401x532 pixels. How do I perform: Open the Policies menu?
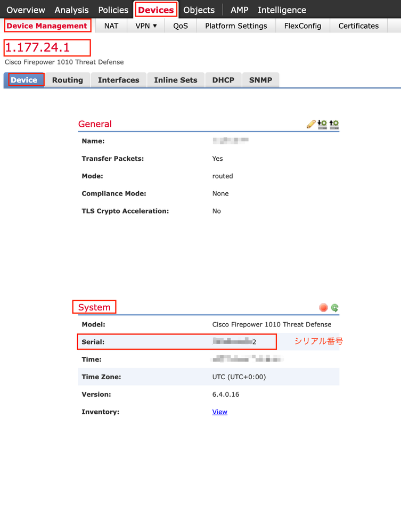click(113, 10)
